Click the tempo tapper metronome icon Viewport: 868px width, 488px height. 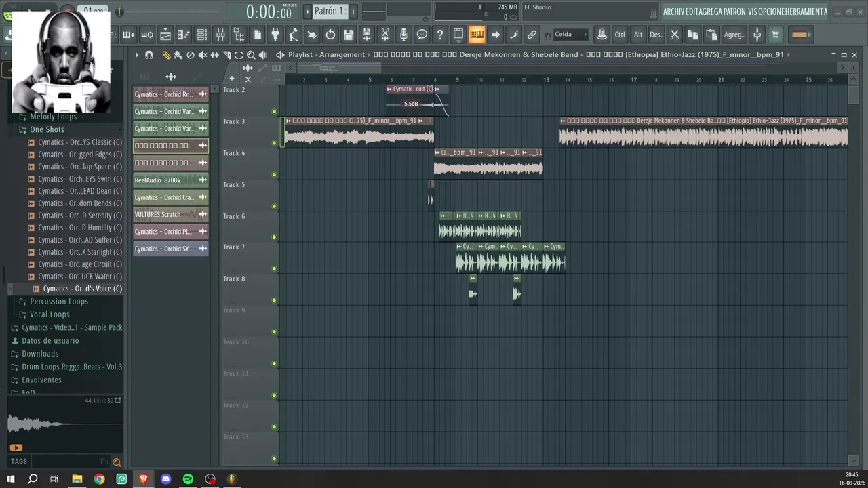(294, 35)
